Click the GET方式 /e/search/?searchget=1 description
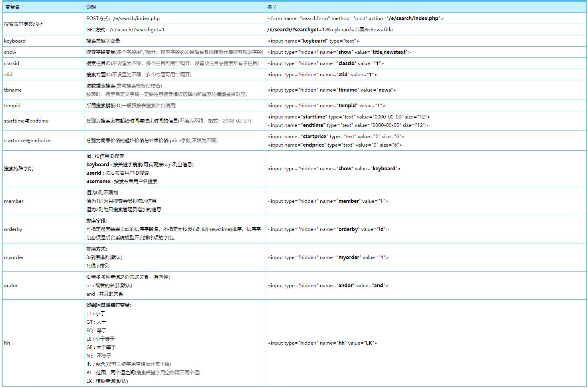 pos(125,30)
